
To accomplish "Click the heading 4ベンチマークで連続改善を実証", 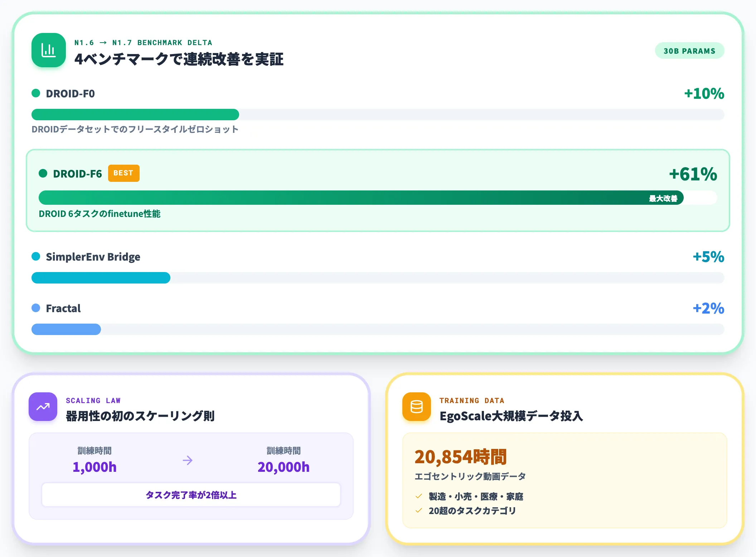I will pos(179,59).
